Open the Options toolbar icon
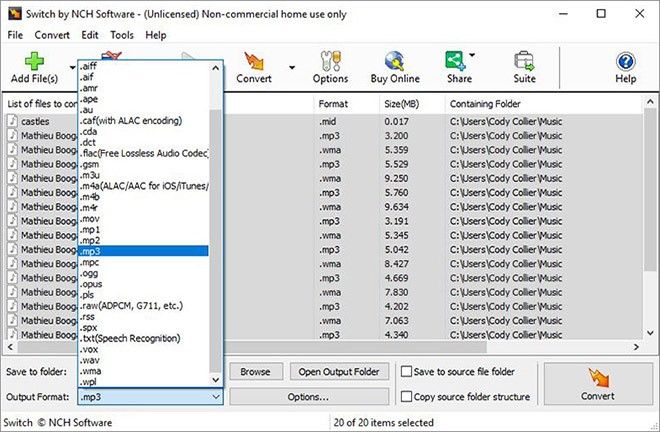The image size is (660, 432). [x=330, y=66]
